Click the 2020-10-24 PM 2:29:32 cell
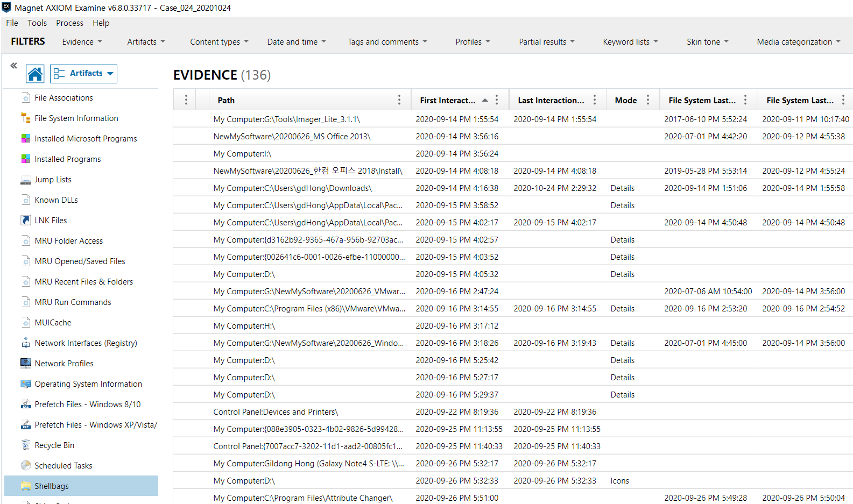 (555, 188)
